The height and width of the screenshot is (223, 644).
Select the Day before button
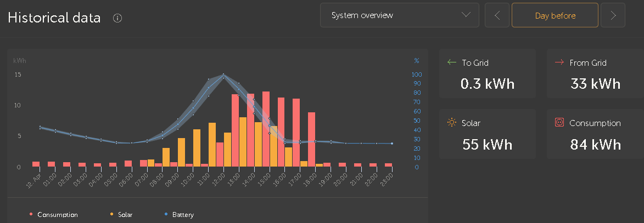tap(555, 15)
